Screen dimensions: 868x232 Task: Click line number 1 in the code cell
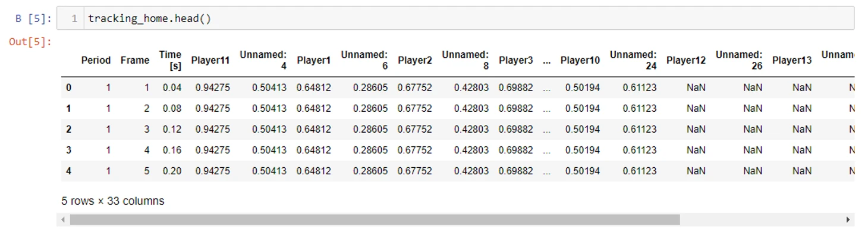[74, 18]
